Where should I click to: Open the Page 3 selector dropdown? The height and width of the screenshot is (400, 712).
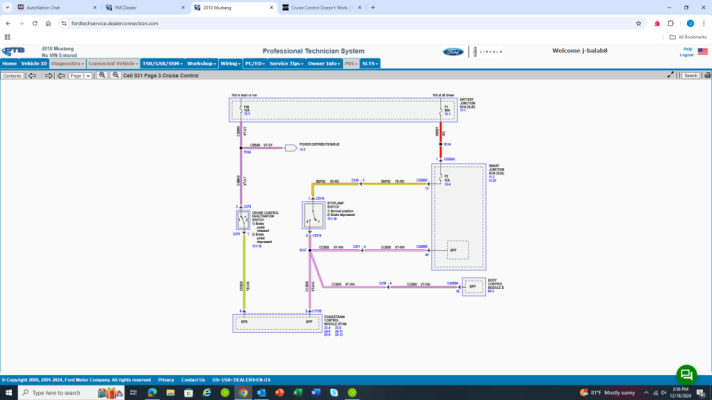click(80, 76)
